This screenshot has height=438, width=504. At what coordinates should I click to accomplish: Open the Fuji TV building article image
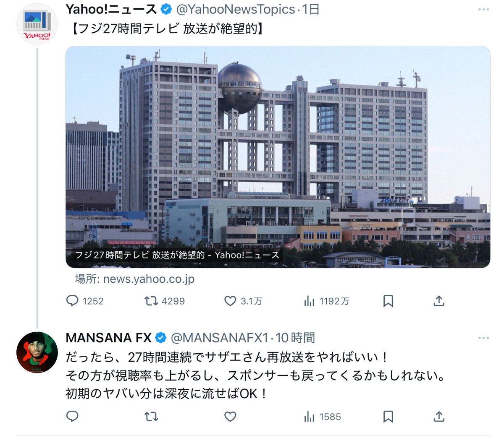pyautogui.click(x=278, y=157)
